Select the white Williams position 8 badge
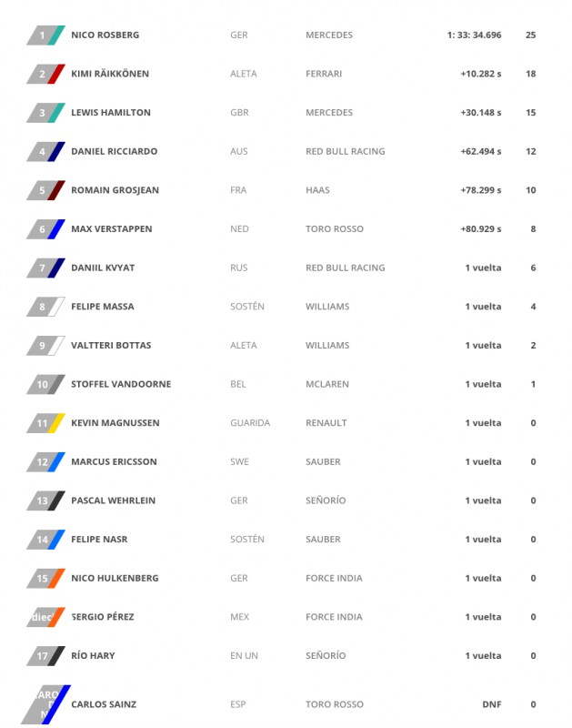Screen dimensions: 572x728 (x=45, y=307)
